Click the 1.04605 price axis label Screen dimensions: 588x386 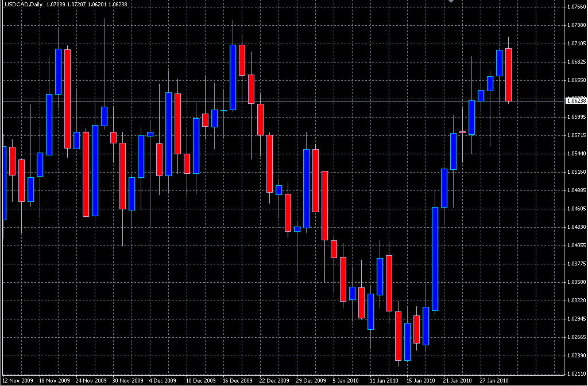(x=577, y=209)
